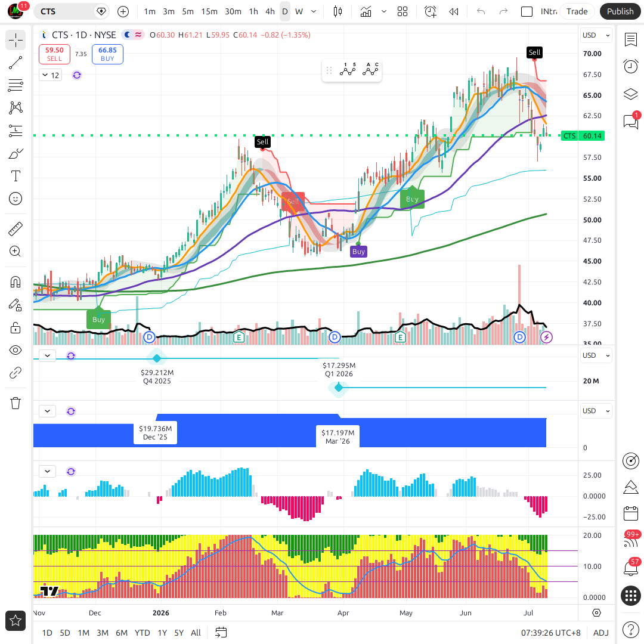Click the blue 66.85 BUY button
Image resolution: width=644 pixels, height=644 pixels.
(x=107, y=54)
